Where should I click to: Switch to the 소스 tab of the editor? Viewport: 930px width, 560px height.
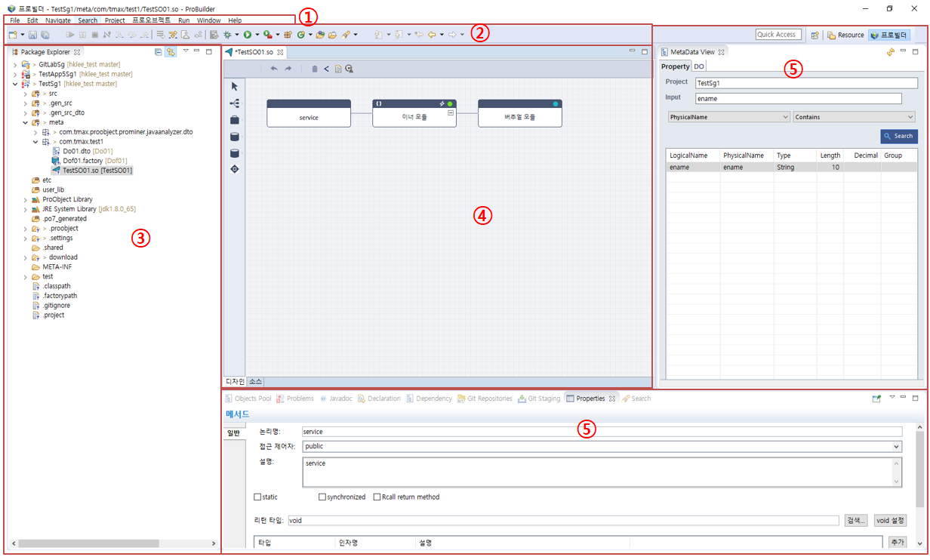tap(255, 382)
